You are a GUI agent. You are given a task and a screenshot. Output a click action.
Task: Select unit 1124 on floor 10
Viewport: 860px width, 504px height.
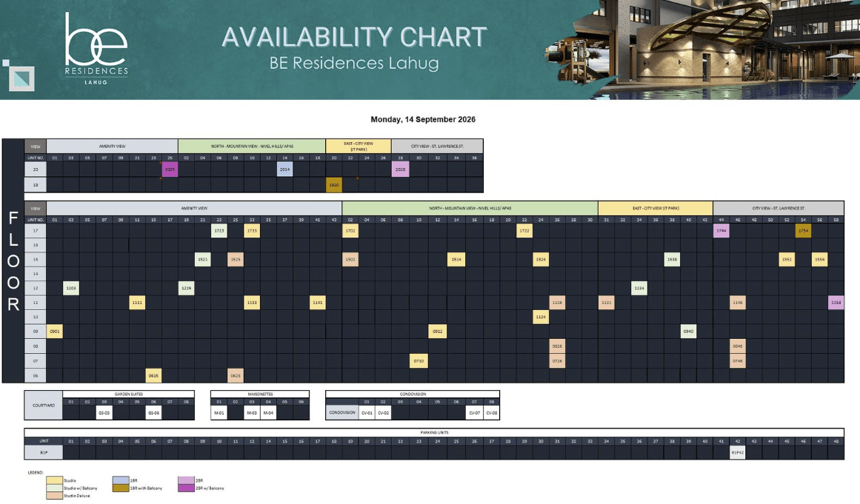coord(541,317)
